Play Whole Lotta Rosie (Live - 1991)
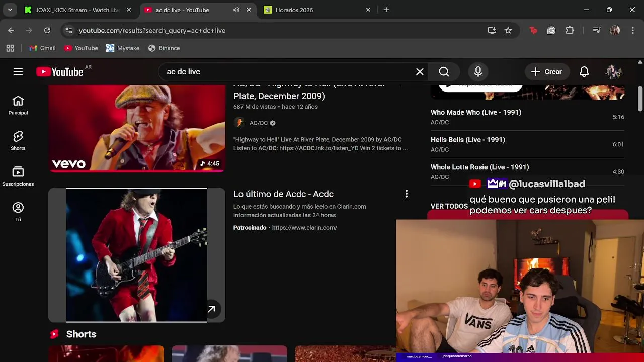 527,171
